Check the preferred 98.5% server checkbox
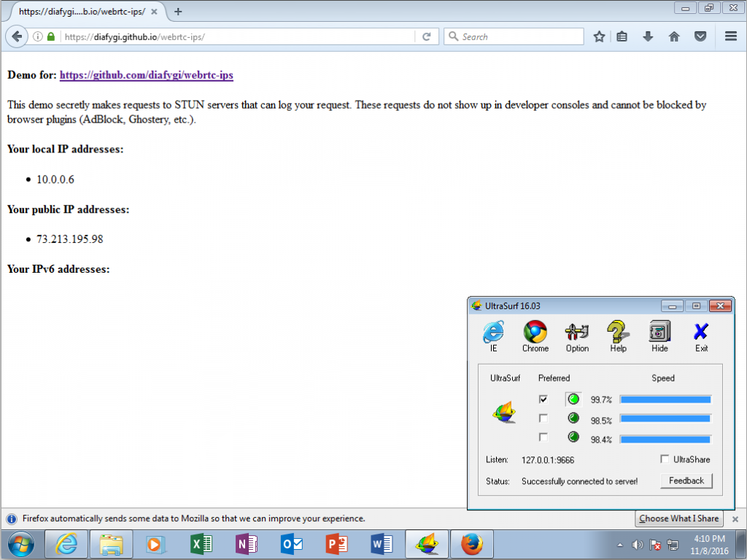The height and width of the screenshot is (560, 747). [x=543, y=419]
